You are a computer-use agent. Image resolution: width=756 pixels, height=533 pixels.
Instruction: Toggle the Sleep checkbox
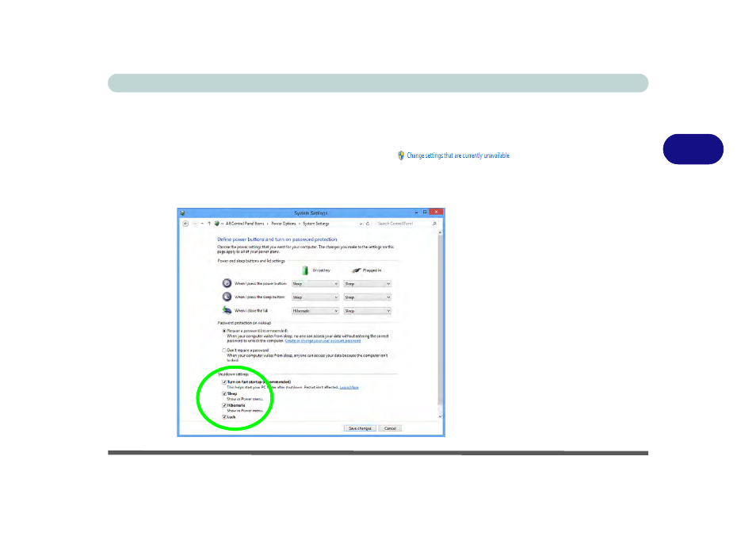click(x=224, y=393)
